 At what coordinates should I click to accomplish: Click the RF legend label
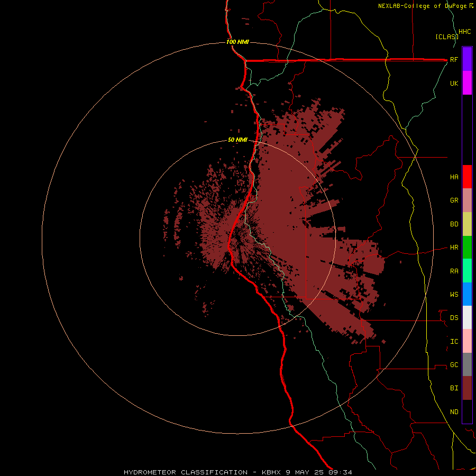point(454,59)
